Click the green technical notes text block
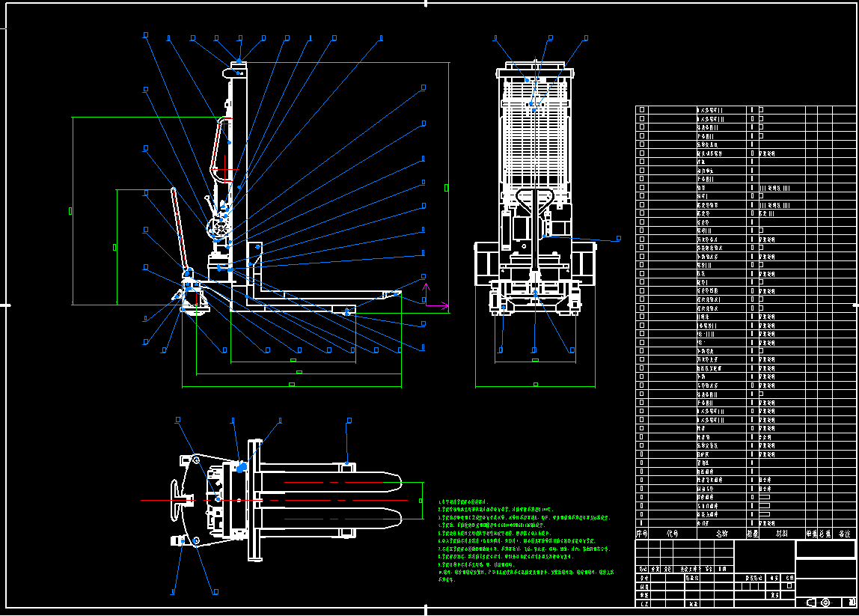The width and height of the screenshot is (859, 616). [526, 540]
